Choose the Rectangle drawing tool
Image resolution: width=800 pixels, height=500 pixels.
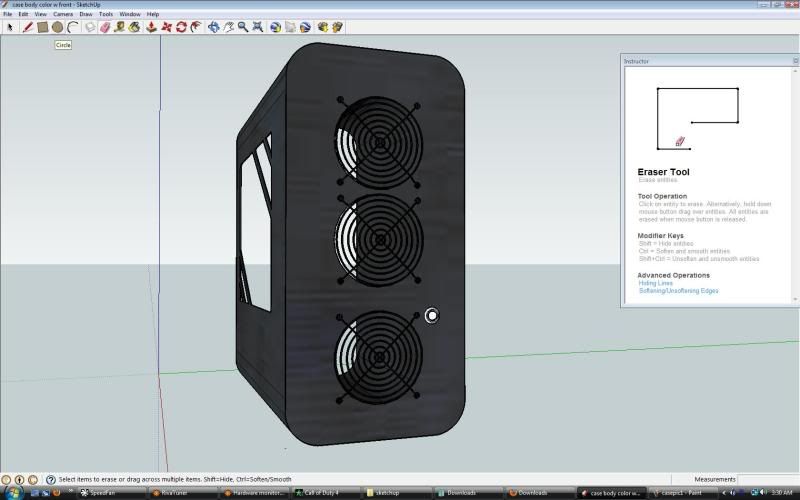[x=42, y=27]
